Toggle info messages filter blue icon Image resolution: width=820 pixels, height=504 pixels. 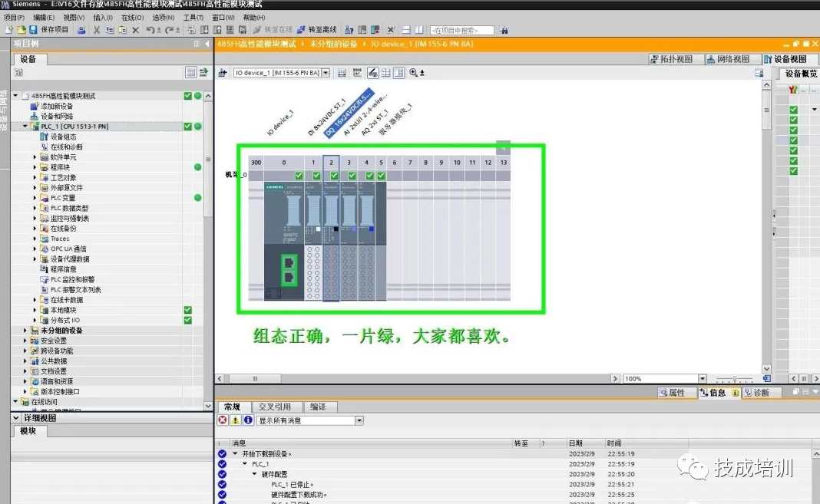[249, 420]
